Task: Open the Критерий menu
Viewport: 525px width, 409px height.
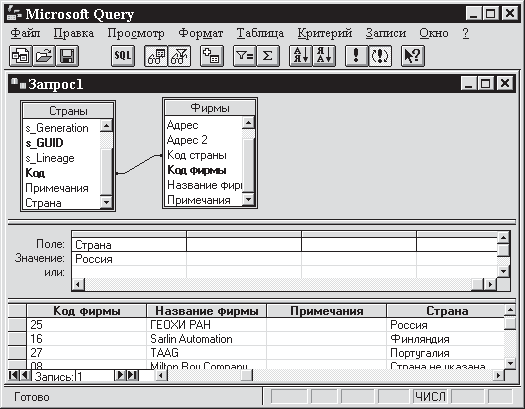Action: pos(324,33)
